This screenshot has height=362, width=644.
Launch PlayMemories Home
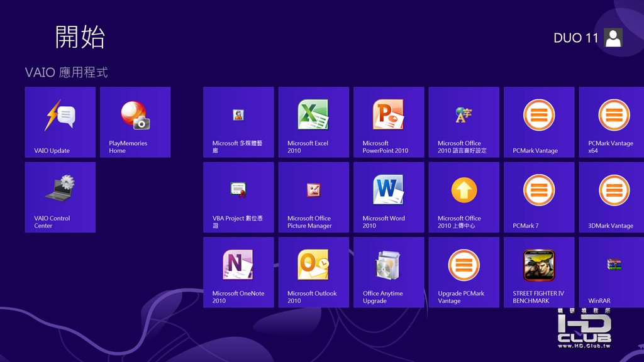tap(135, 122)
